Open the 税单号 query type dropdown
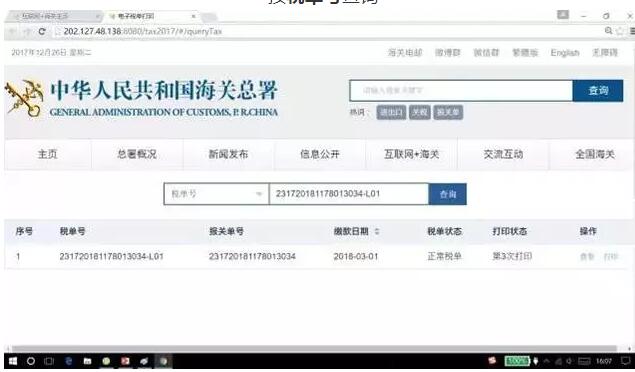This screenshot has width=635, height=372. (x=216, y=194)
